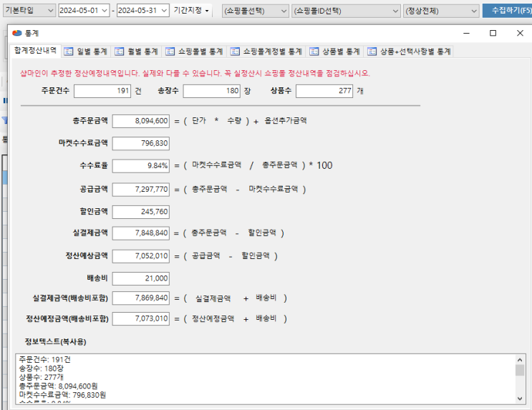532x410 pixels.
Task: Click the 실결제금액(배송비포함) field 7,869,840
Action: point(141,298)
